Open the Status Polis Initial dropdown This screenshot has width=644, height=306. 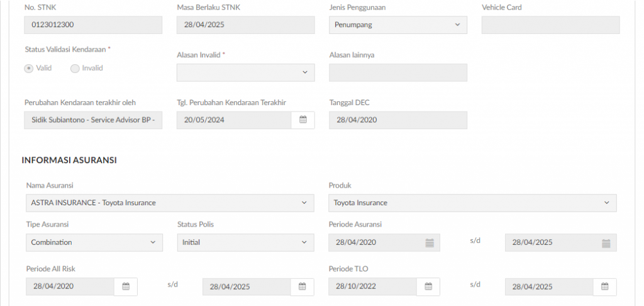[246, 242]
